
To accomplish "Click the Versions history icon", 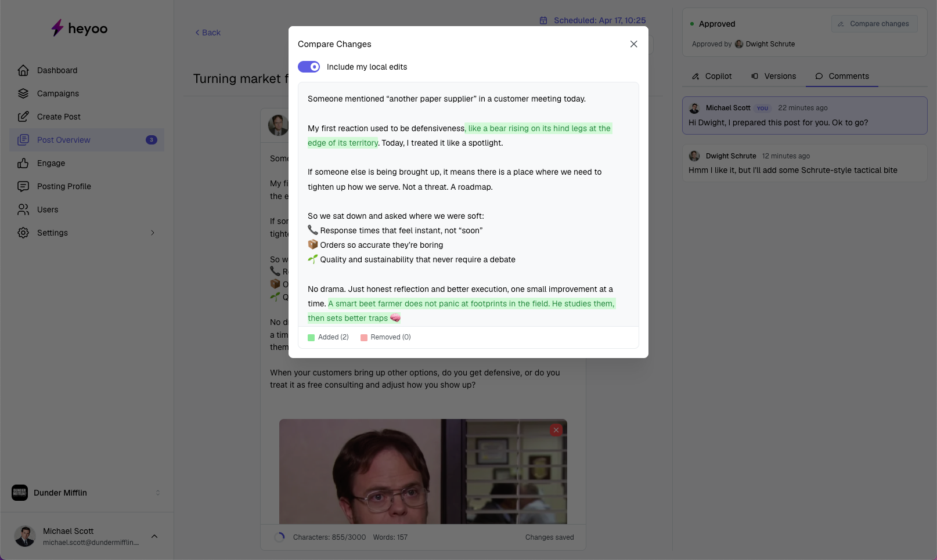I will click(755, 76).
